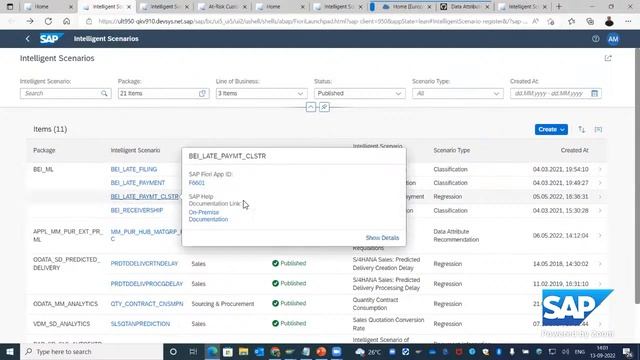Open details arrow for BEI_LATE_FILING row
Screen dimensions: 640x360
(x=600, y=169)
